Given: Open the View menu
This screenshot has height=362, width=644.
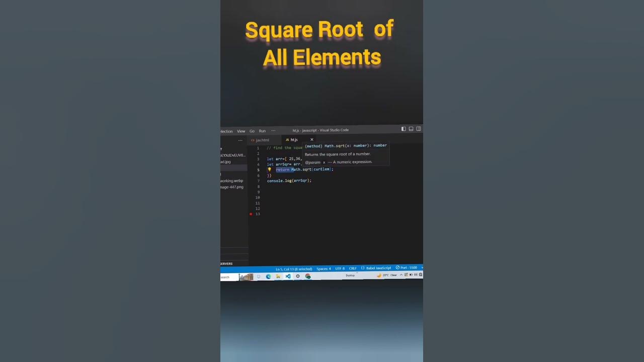Looking at the screenshot, I should pos(241,131).
